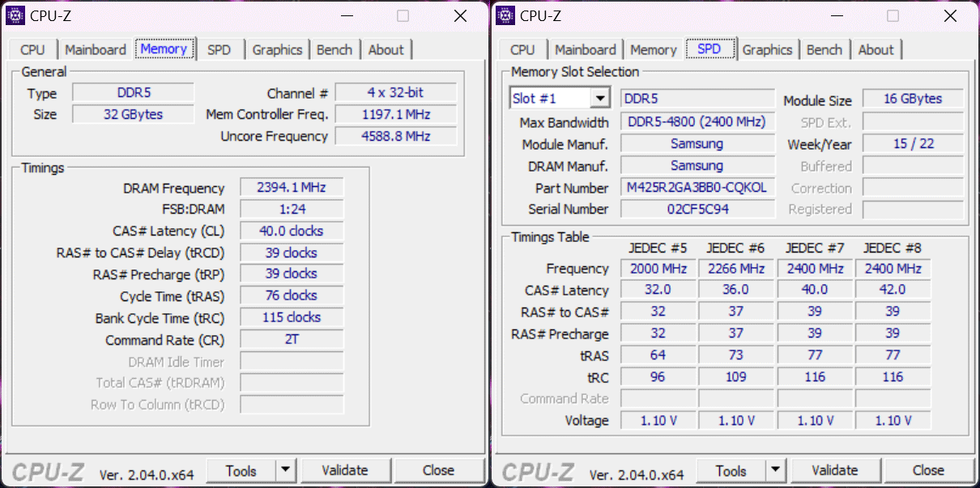Click Close button in left CPU-Z window
Viewport: 980px width, 488px height.
pyautogui.click(x=438, y=470)
